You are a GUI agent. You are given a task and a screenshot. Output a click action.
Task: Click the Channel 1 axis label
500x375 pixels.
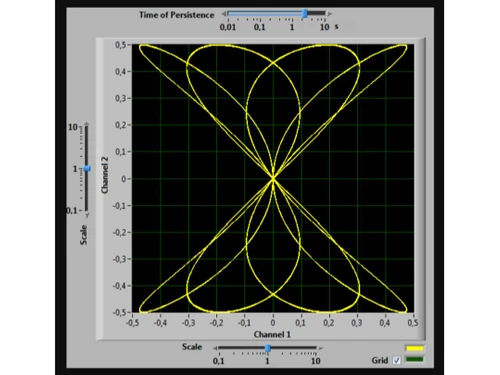click(272, 334)
